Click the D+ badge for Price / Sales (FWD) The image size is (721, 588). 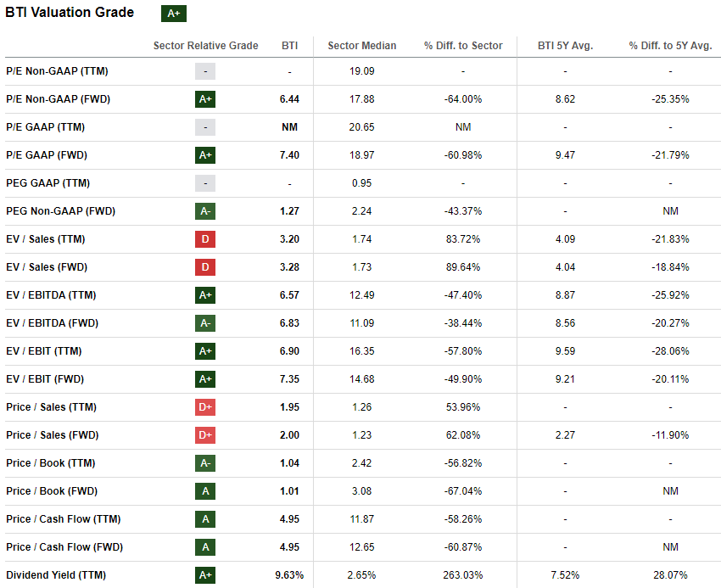[204, 435]
